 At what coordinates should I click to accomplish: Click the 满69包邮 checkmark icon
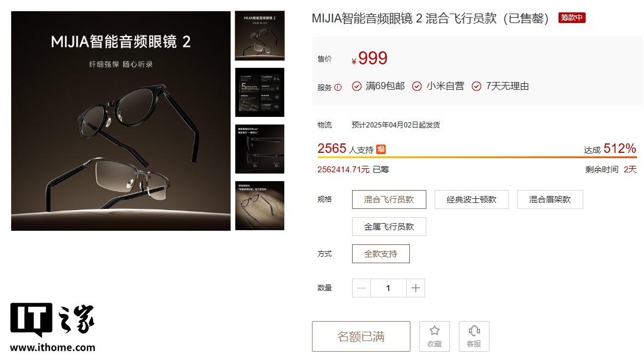tap(356, 86)
